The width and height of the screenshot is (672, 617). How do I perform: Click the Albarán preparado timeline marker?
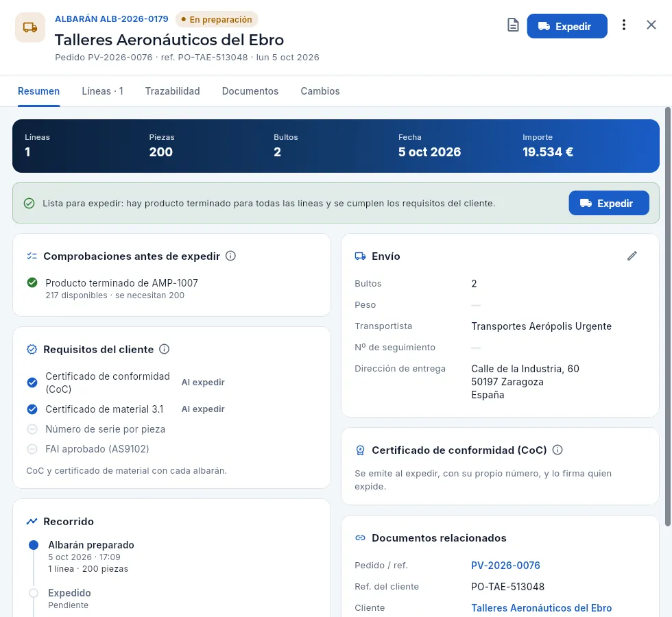click(x=34, y=545)
